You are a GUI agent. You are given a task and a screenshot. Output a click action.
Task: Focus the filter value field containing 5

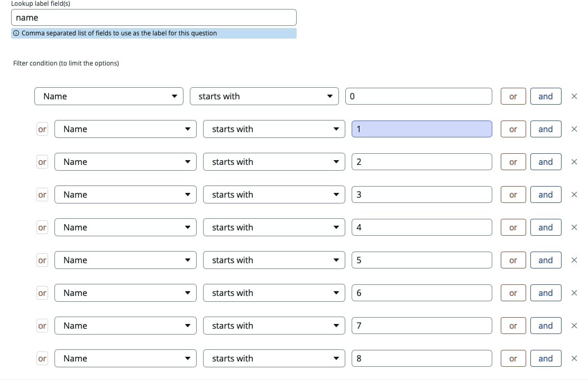(421, 260)
